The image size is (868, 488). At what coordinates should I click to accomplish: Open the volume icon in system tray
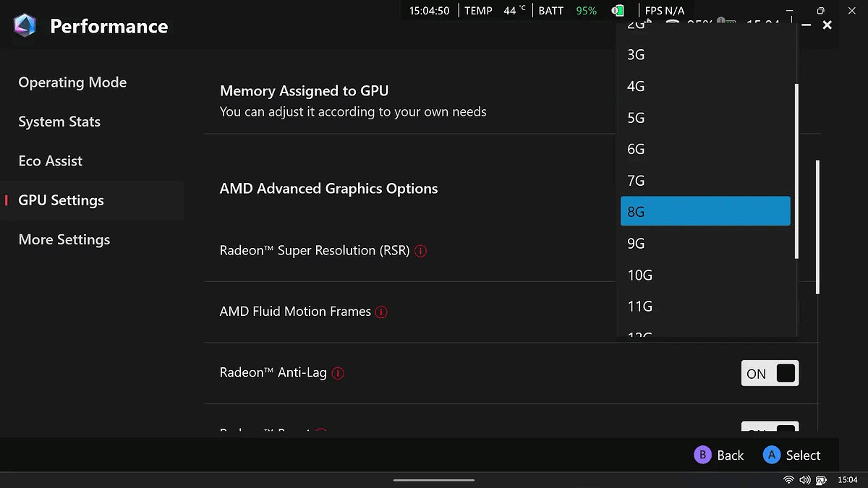pyautogui.click(x=804, y=479)
